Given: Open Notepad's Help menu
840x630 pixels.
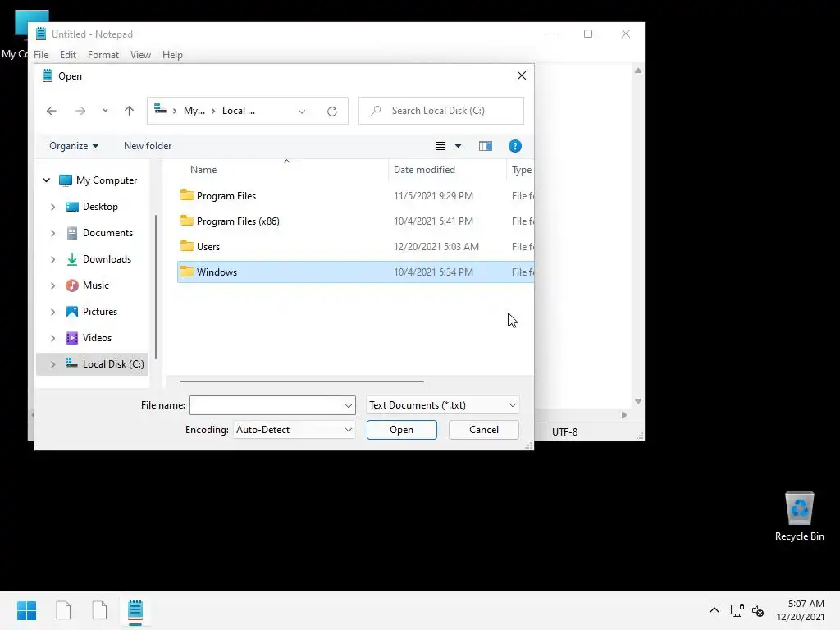Looking at the screenshot, I should 172,55.
